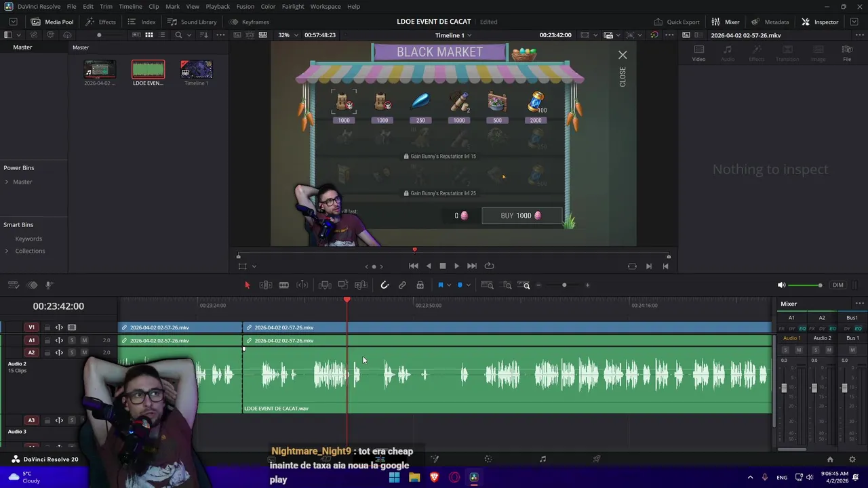Toggle the Position Lock padlock icon

point(420,285)
